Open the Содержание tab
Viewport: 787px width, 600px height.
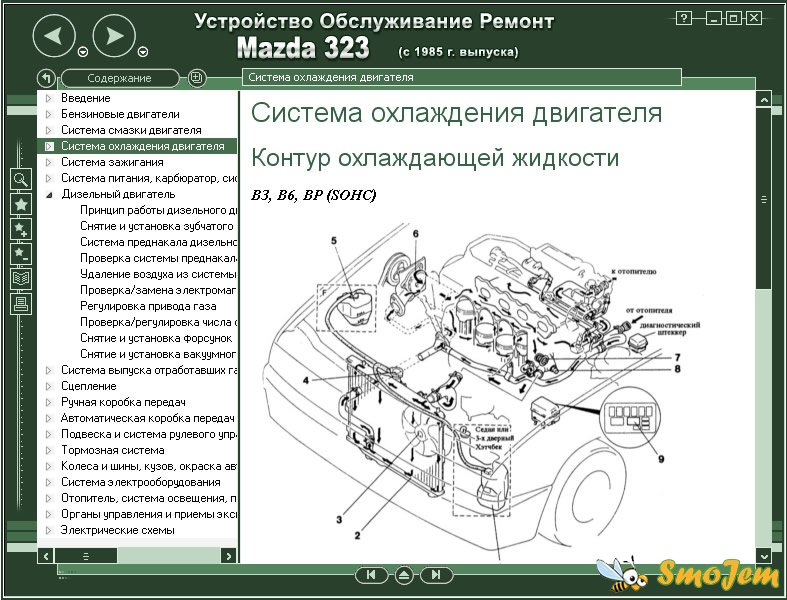click(x=119, y=78)
